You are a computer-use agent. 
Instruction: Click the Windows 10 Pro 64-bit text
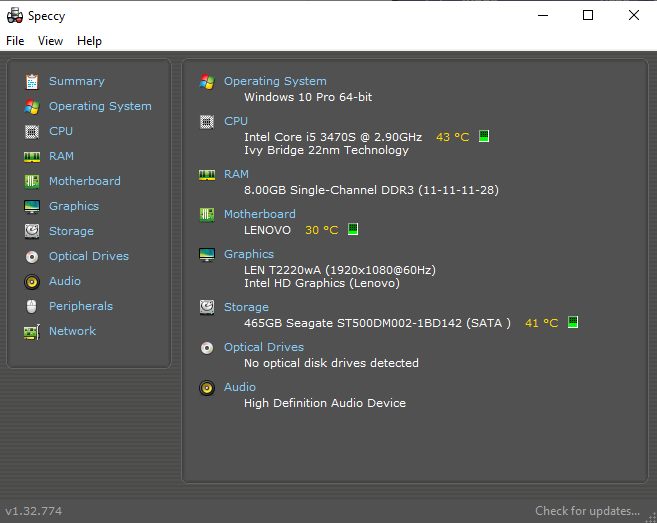point(308,97)
